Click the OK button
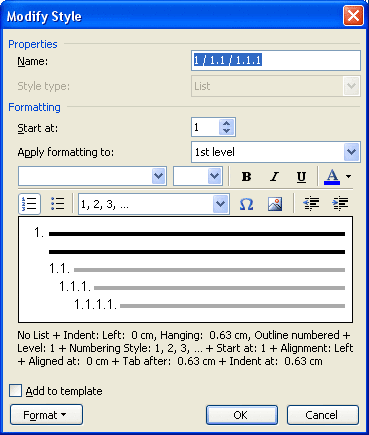 [242, 415]
